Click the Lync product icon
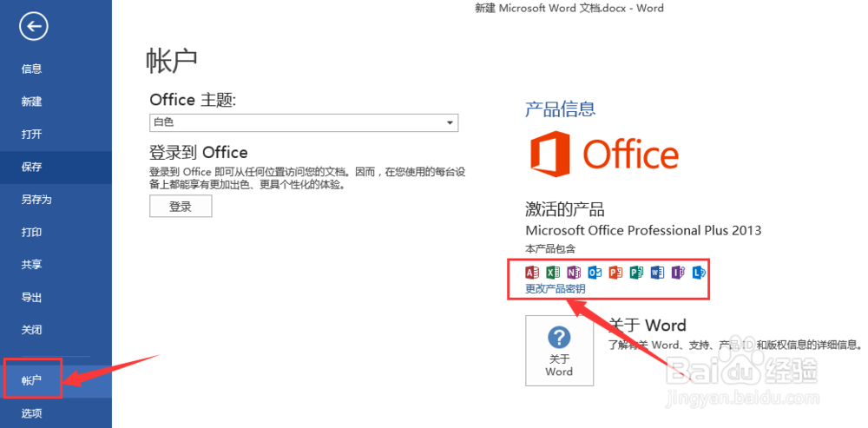The width and height of the screenshot is (868, 428). point(699,273)
